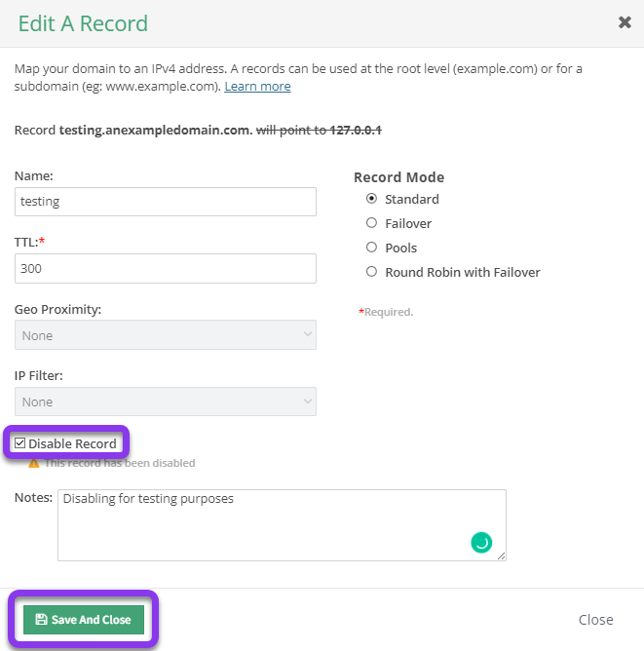Select the Failover record mode

(x=371, y=223)
